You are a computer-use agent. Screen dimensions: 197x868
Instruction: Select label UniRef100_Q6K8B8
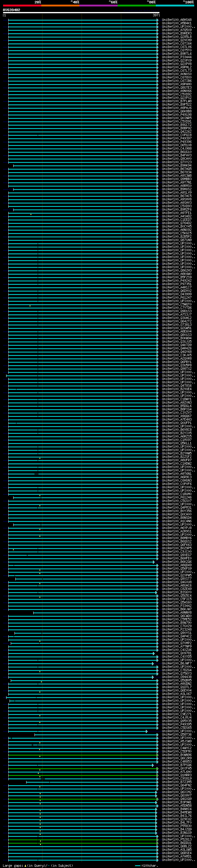coord(177,111)
